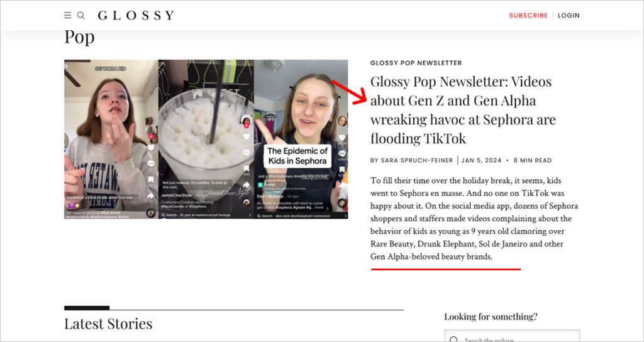Click author name Sara Spruch-Feiner
Image resolution: width=644 pixels, height=342 pixels.
[417, 160]
